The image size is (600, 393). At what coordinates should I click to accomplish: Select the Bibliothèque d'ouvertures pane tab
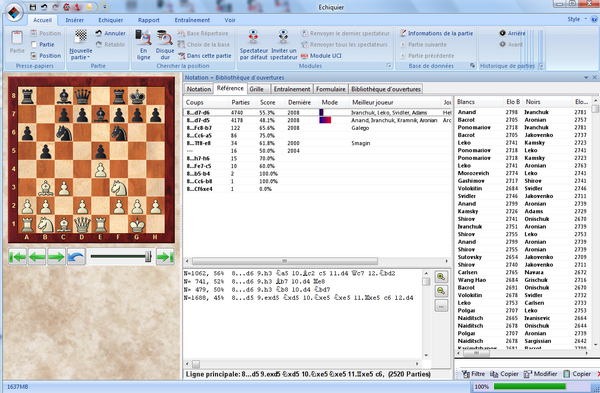[x=386, y=89]
